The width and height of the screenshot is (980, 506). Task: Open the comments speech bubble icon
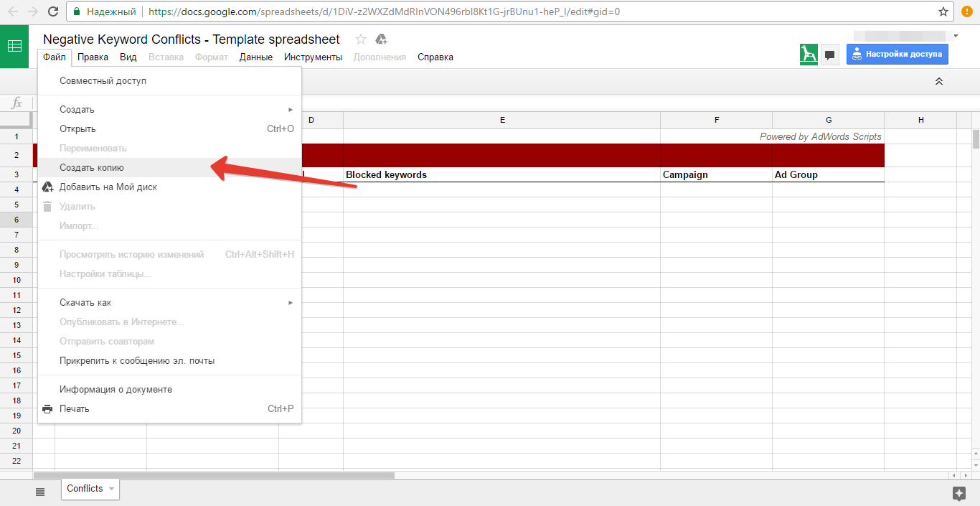830,55
